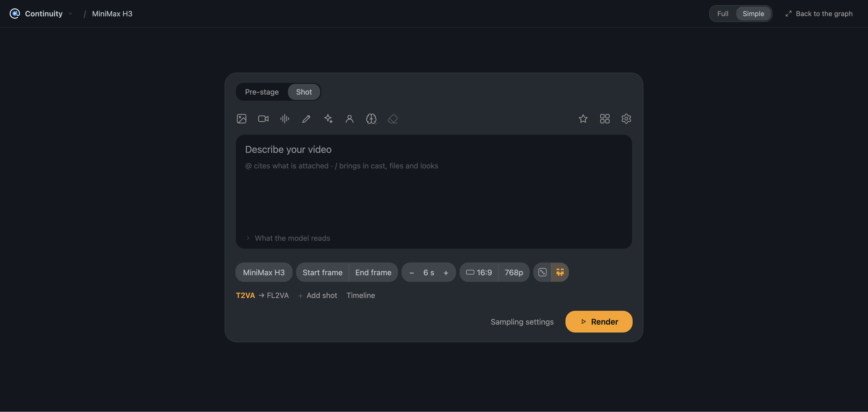Viewport: 868px width, 412px height.
Task: Select the FL2VA mode label
Action: point(278,295)
